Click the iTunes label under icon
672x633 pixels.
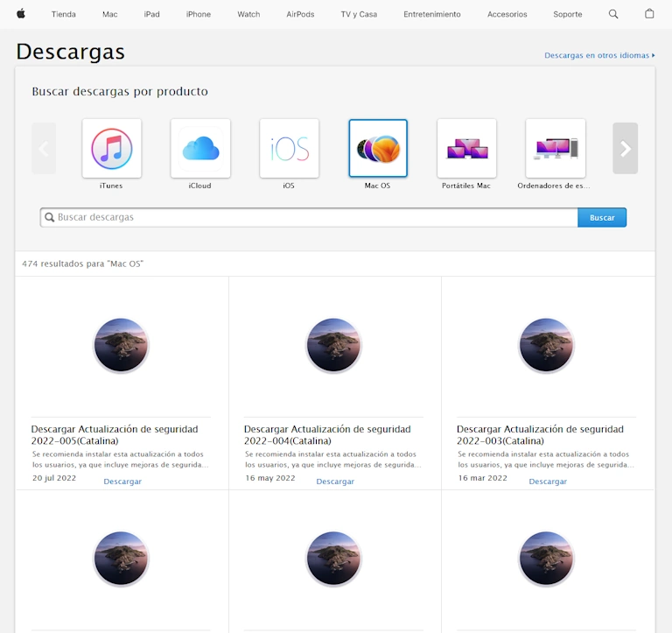[x=111, y=186]
